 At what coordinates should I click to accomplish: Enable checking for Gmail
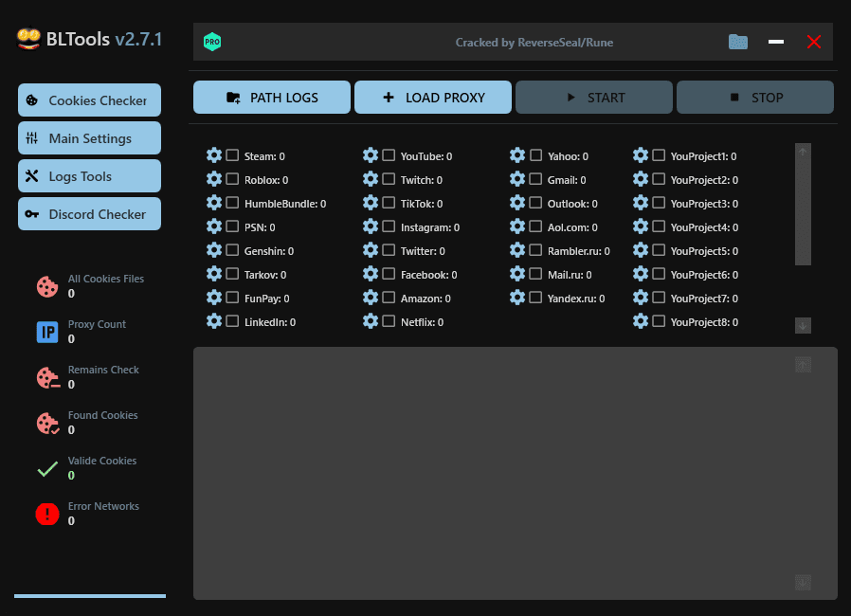coord(535,179)
